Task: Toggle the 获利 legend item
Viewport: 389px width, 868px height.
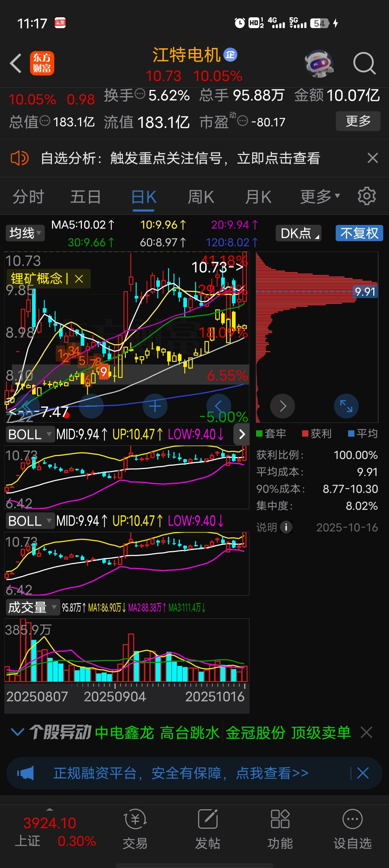Action: click(x=317, y=433)
